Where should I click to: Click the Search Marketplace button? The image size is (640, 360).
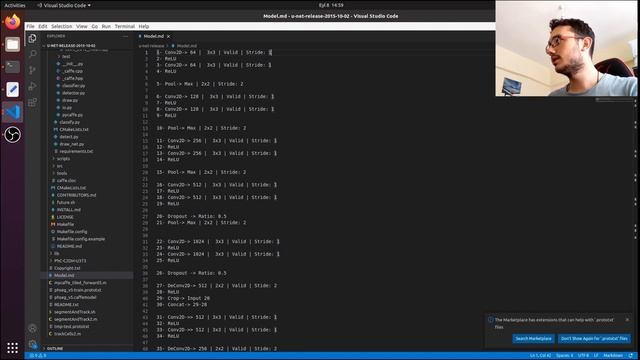[x=533, y=338]
